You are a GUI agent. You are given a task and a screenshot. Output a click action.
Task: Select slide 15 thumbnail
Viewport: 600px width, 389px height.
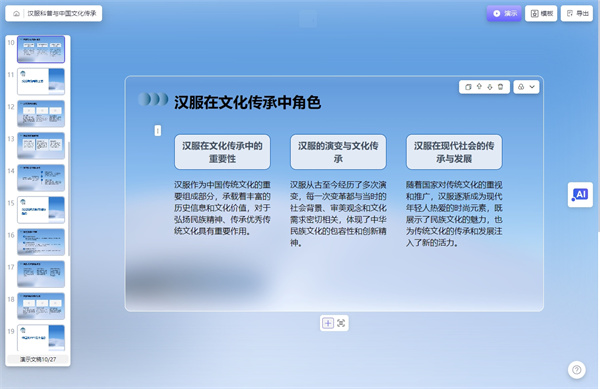41,210
